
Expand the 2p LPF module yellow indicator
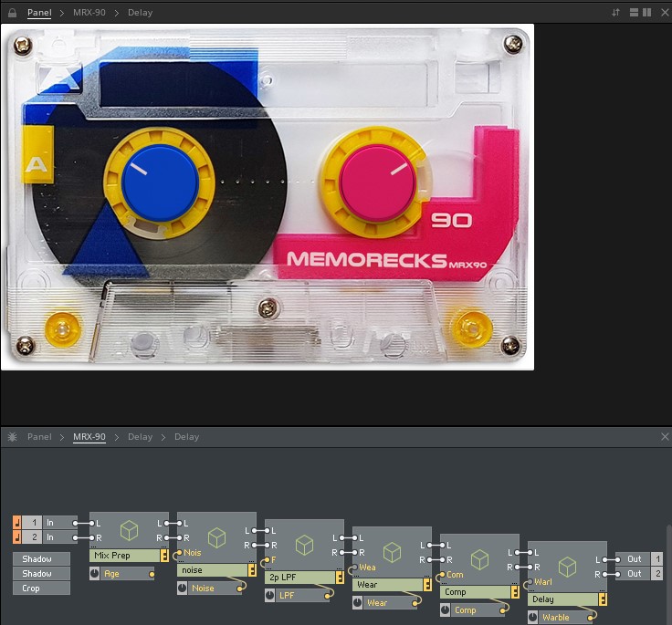click(x=340, y=578)
